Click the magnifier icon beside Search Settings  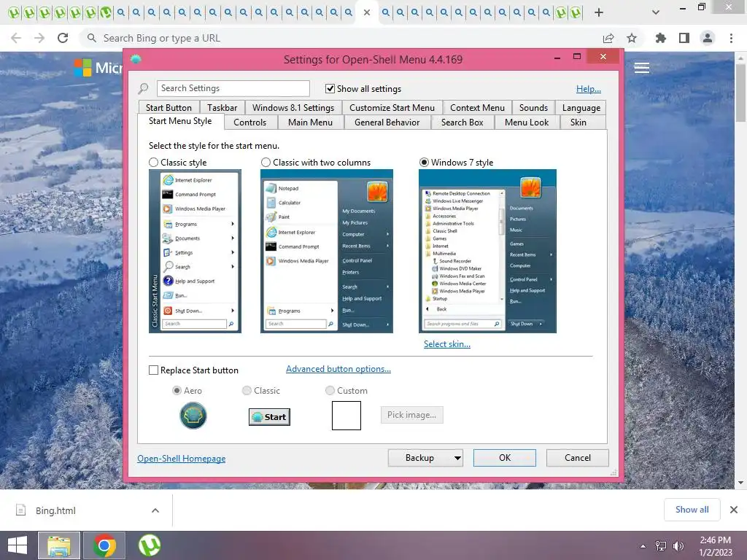click(143, 88)
